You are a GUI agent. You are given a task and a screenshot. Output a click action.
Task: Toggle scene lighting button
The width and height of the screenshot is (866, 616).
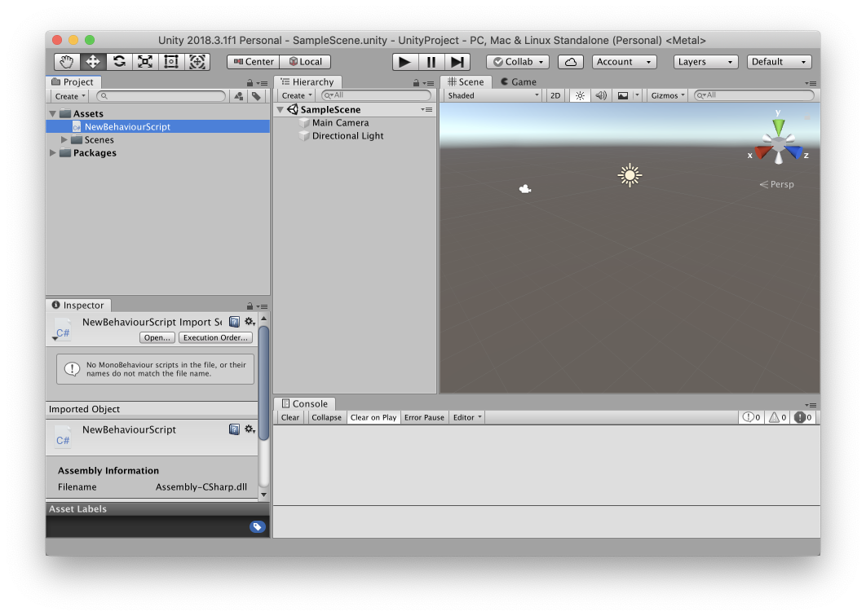pyautogui.click(x=580, y=95)
